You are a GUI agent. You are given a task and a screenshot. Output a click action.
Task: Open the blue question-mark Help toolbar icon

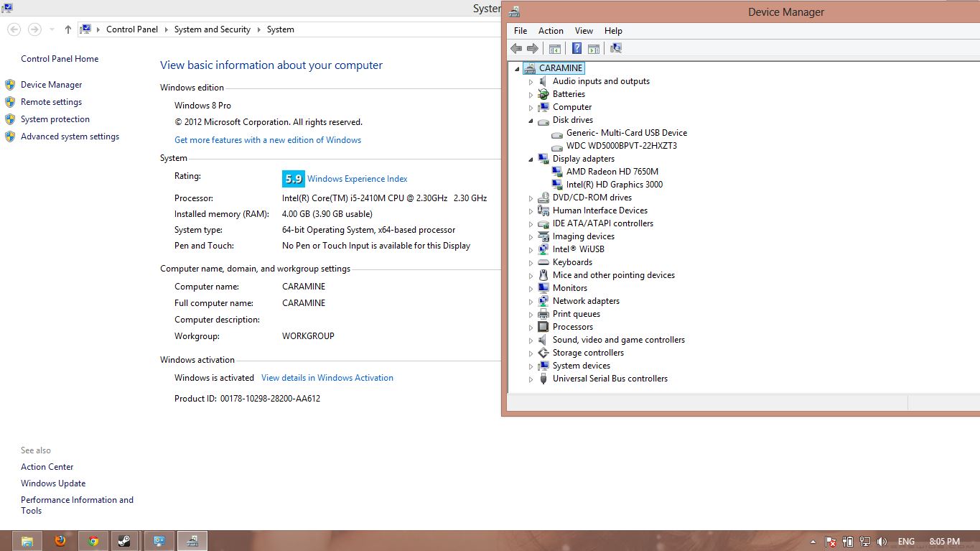click(577, 48)
